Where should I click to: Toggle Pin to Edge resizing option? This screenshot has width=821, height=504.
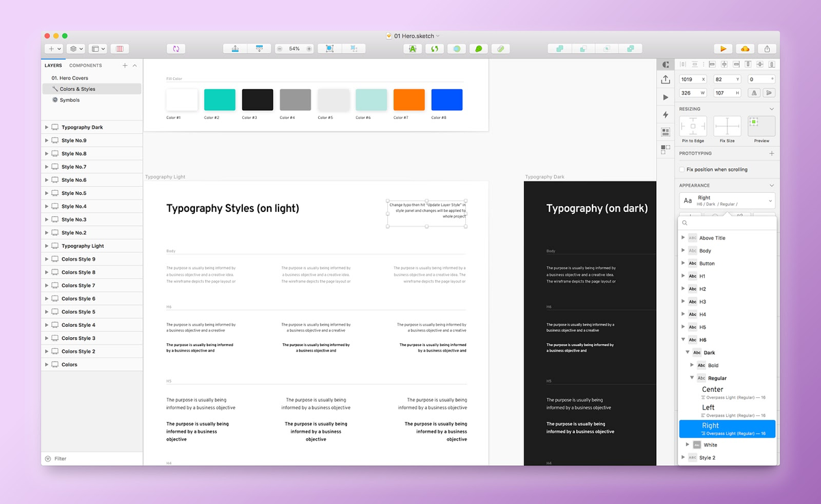tap(693, 126)
